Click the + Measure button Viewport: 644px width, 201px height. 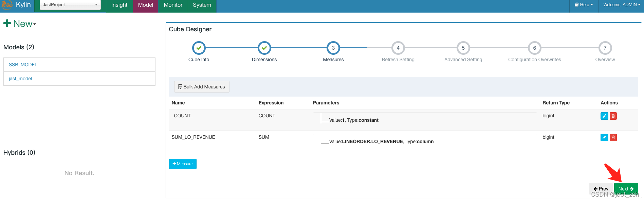click(183, 164)
